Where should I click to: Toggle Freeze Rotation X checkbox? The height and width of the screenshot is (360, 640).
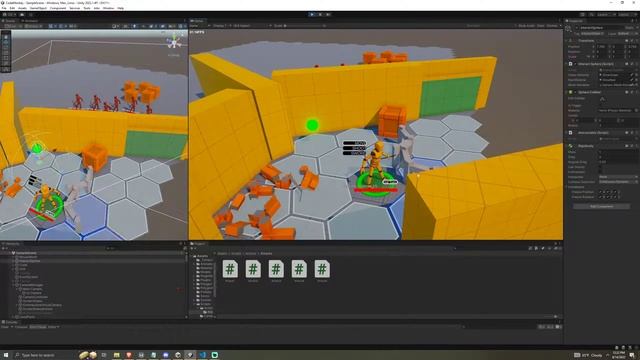coord(601,197)
